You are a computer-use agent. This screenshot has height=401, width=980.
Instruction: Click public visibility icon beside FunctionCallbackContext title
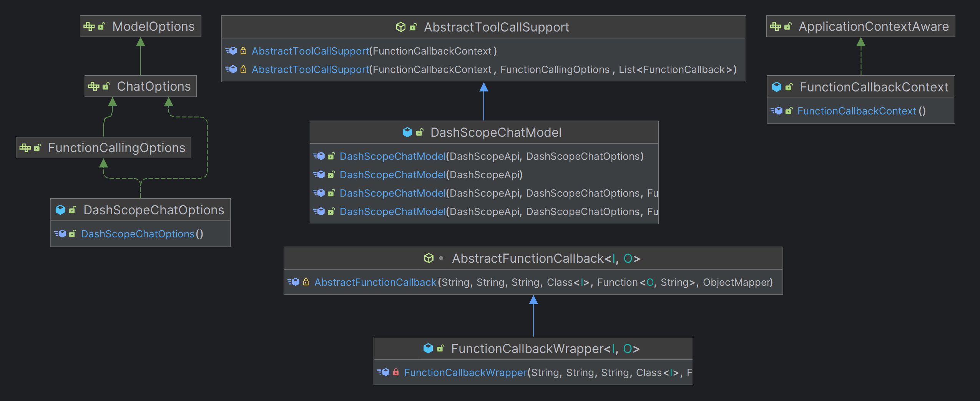789,87
